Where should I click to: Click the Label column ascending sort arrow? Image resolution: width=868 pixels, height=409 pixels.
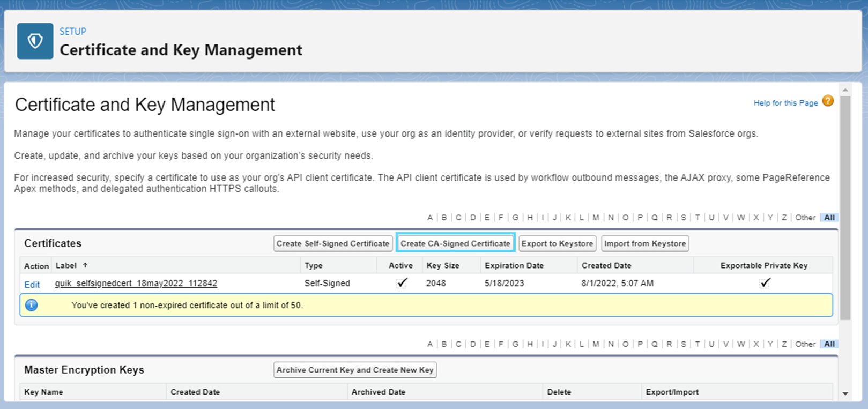point(85,265)
